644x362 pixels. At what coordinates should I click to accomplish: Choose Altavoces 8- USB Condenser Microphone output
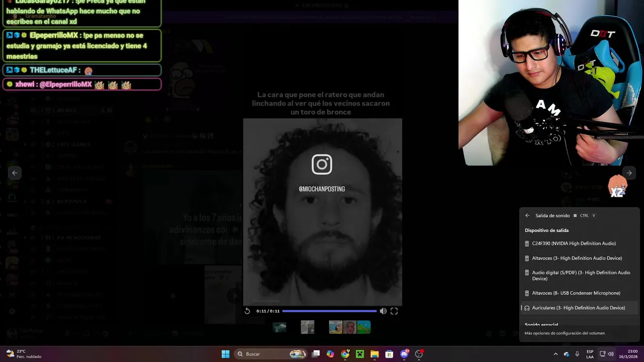click(x=580, y=293)
